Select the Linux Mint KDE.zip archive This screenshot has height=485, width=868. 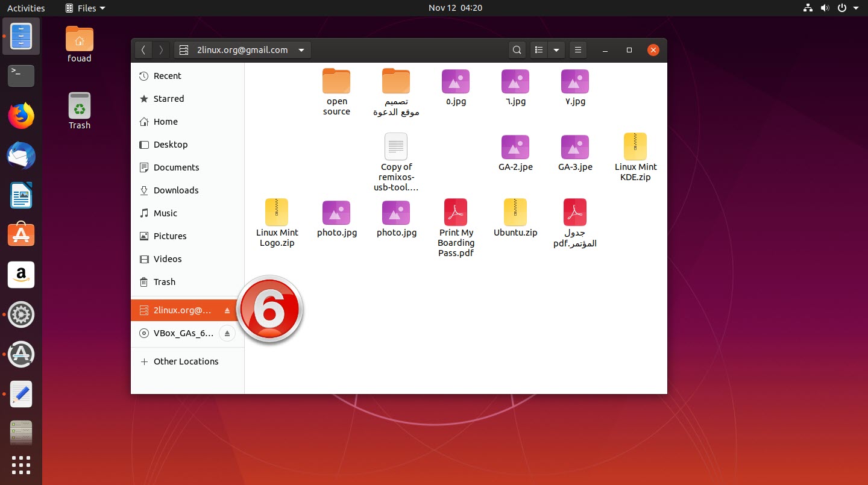click(x=635, y=157)
